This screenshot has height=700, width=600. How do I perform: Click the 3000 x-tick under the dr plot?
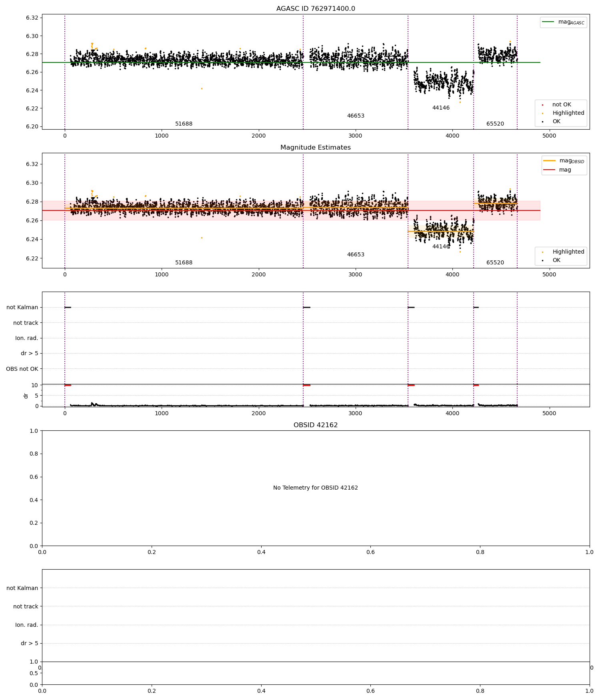coord(356,413)
